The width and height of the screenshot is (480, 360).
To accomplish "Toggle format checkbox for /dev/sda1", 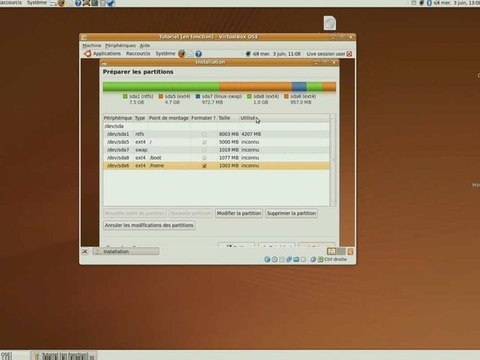I will click(x=204, y=134).
